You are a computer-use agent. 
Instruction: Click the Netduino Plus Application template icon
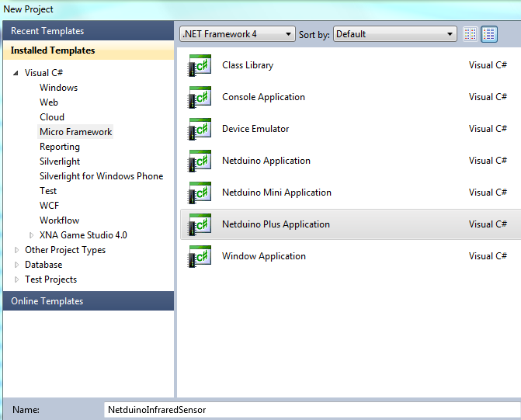(200, 224)
